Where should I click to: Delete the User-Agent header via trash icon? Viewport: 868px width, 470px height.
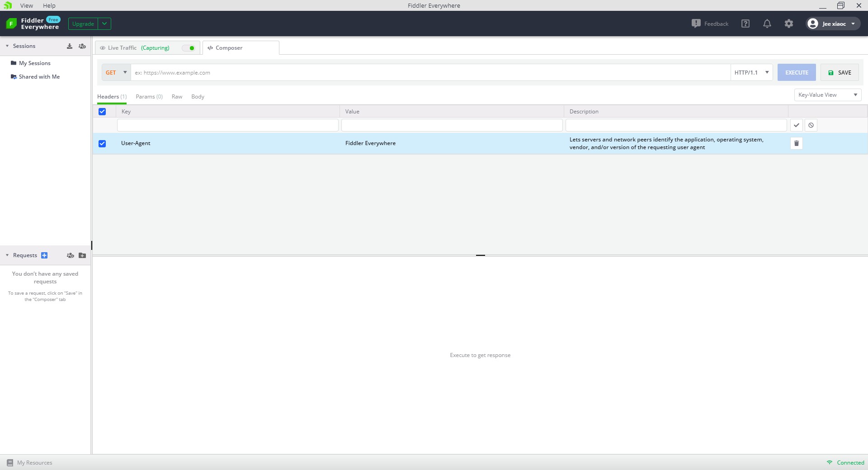tap(797, 143)
